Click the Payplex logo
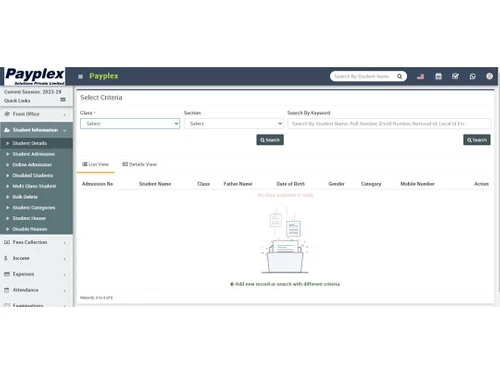Viewport: 500px width, 375px height. (35, 76)
